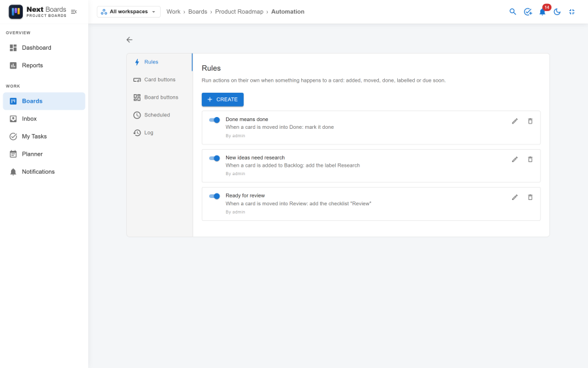This screenshot has width=588, height=368.
Task: Click the quick add task icon
Action: click(528, 12)
